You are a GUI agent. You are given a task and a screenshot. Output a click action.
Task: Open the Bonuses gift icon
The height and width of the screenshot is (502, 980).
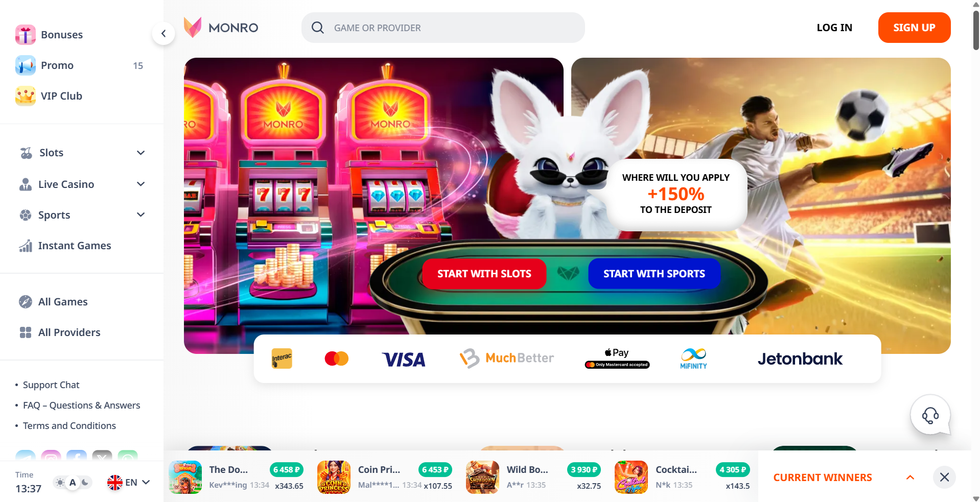(x=26, y=35)
